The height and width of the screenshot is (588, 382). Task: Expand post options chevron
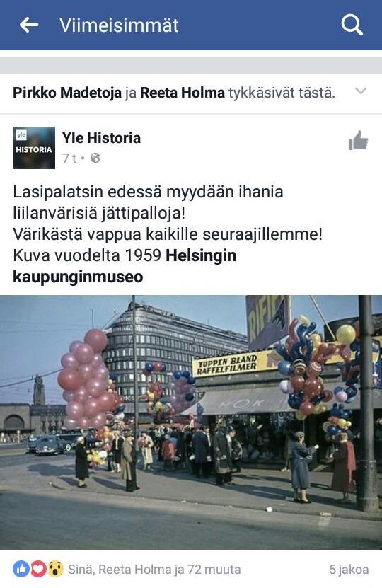click(x=360, y=91)
